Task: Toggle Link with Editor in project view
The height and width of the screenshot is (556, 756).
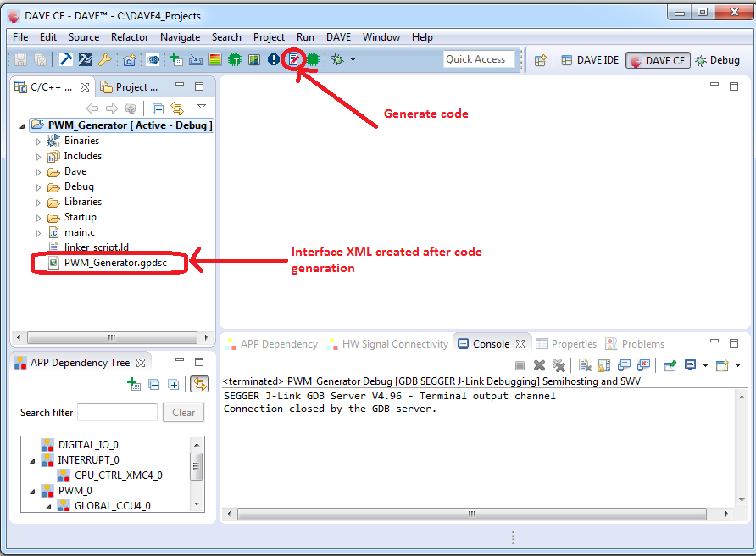Action: click(177, 108)
